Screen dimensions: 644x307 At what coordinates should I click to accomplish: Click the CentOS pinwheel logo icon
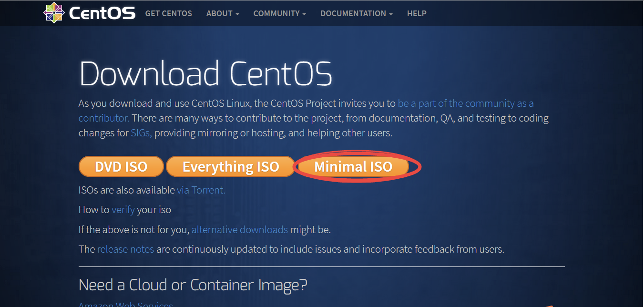click(53, 13)
